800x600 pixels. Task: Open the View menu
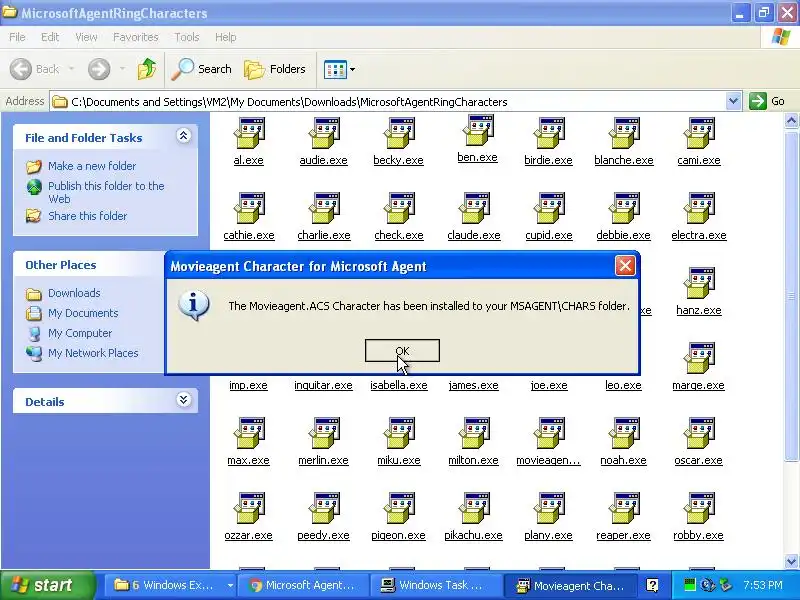86,37
